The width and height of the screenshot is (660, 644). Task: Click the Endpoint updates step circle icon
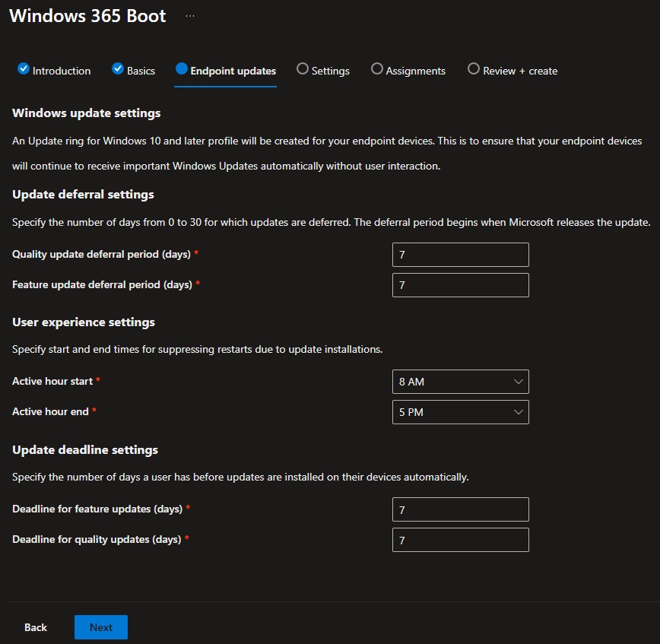point(181,69)
